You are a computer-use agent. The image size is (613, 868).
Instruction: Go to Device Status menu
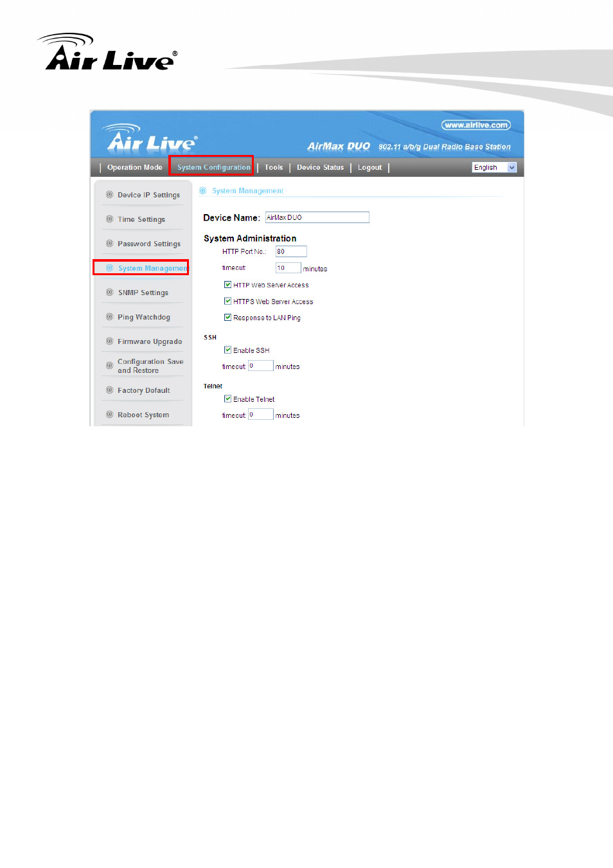320,167
